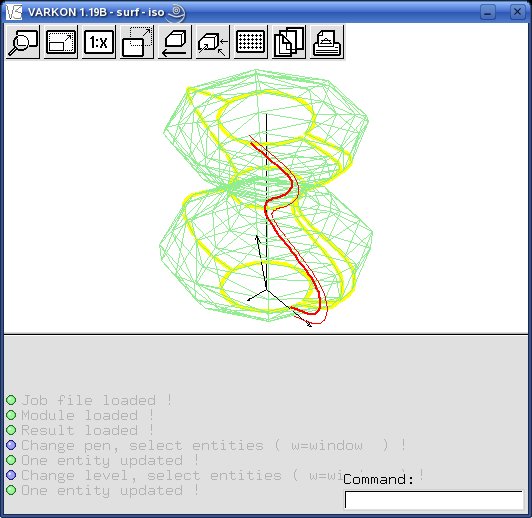Viewport: 532px width, 518px height.
Task: Toggle the dotted grid icon
Action: pos(251,42)
